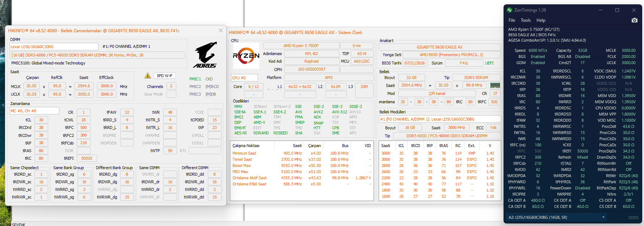Click the Channels value 2
This screenshot has height=226, width=644.
(x=171, y=86)
